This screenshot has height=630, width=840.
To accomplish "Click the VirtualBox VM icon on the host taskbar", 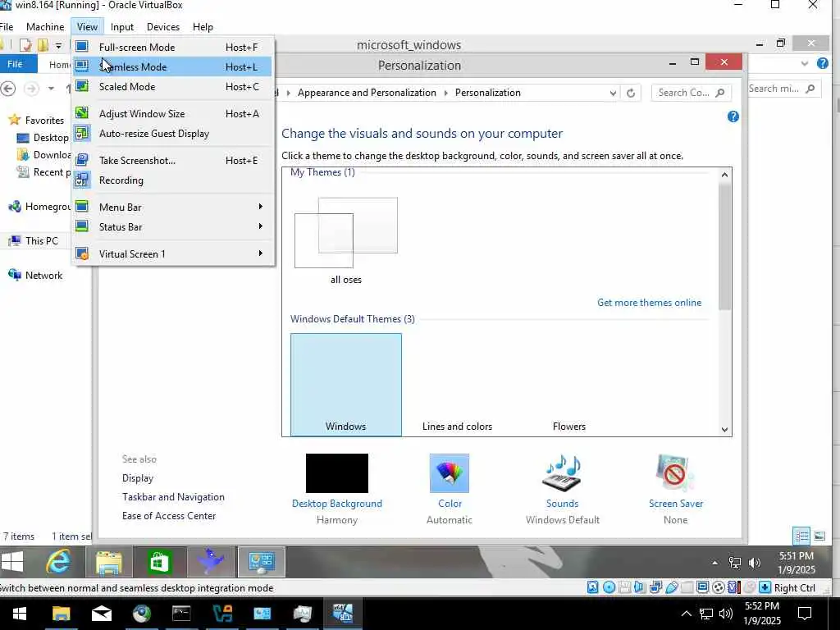I will point(342,614).
